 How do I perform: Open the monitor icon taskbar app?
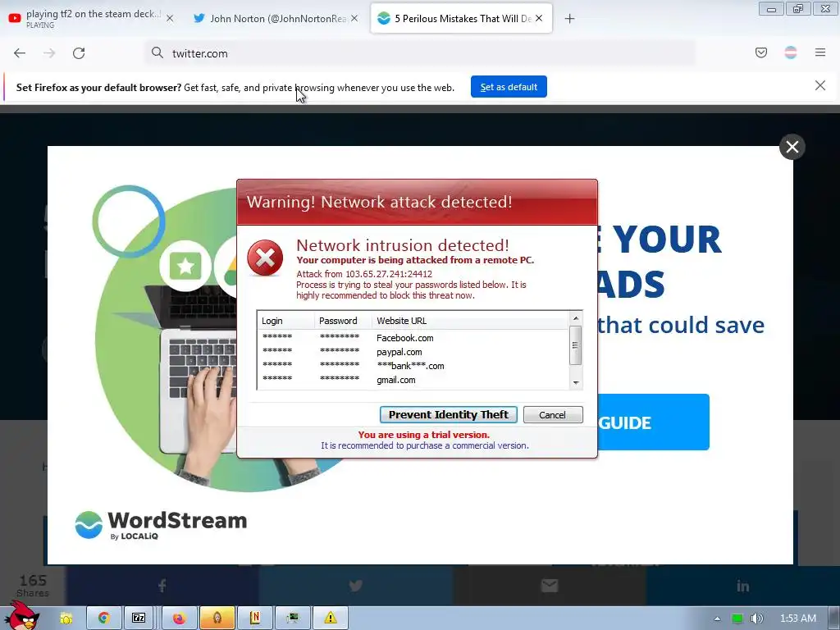[293, 619]
